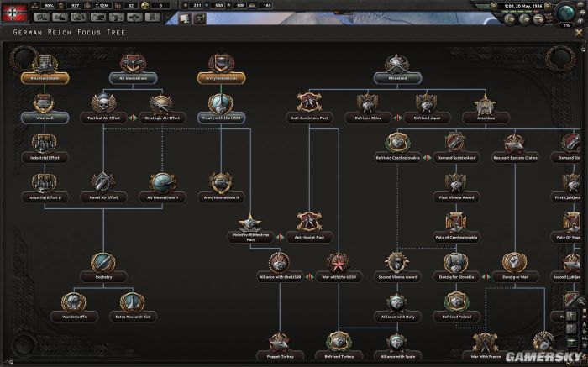Viewport: 588px width, 367px height.
Task: Select the Befriend Japan focus
Action: tap(427, 109)
